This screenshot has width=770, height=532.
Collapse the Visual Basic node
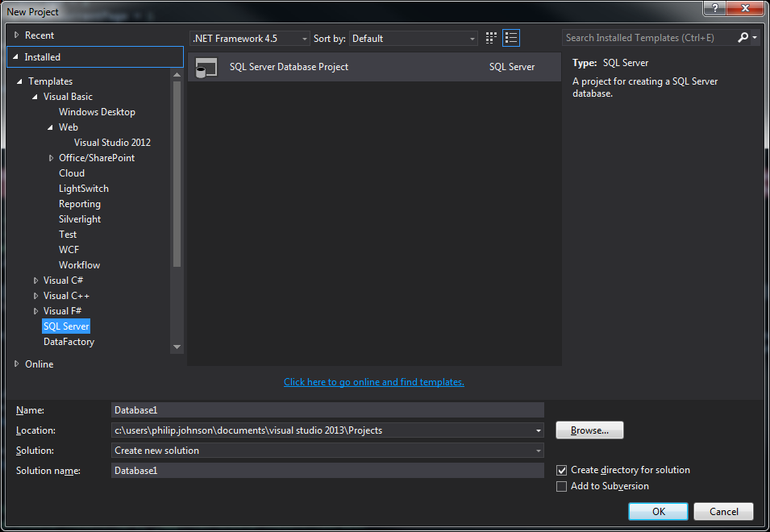[35, 97]
